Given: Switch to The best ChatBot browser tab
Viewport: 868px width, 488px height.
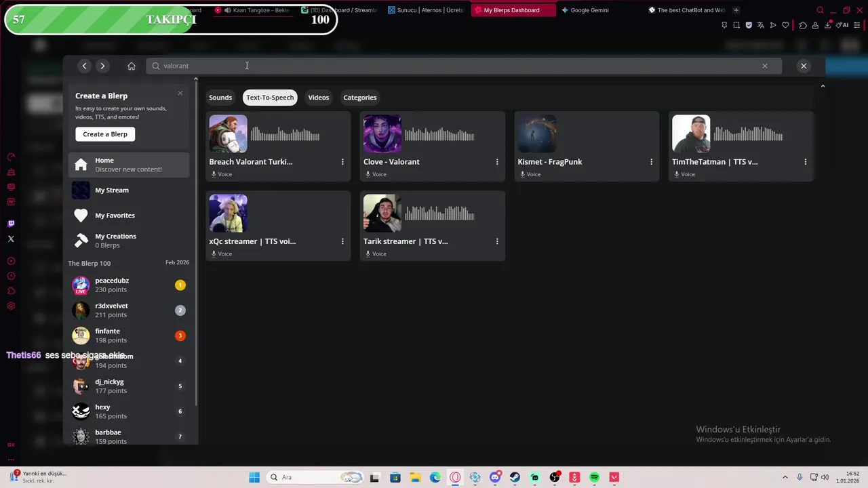Looking at the screenshot, I should pos(686,10).
